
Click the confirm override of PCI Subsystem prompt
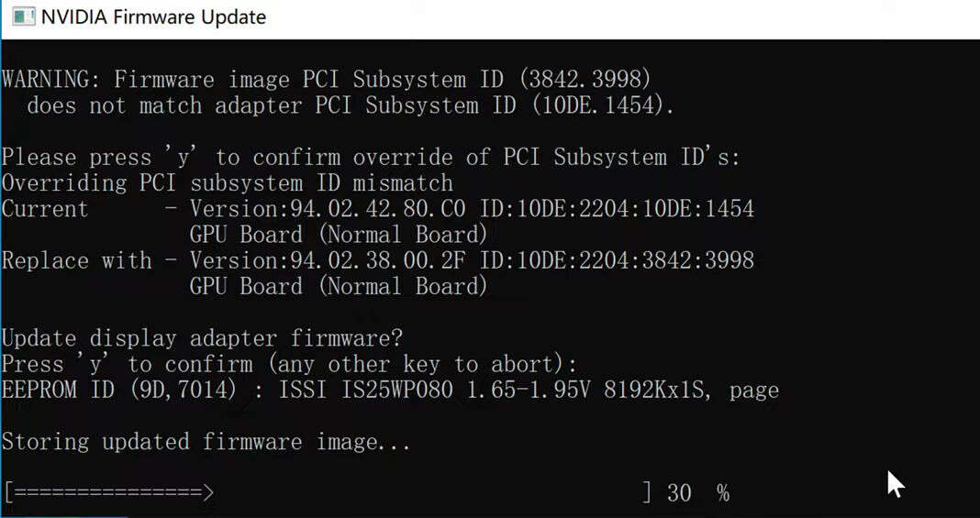(371, 158)
